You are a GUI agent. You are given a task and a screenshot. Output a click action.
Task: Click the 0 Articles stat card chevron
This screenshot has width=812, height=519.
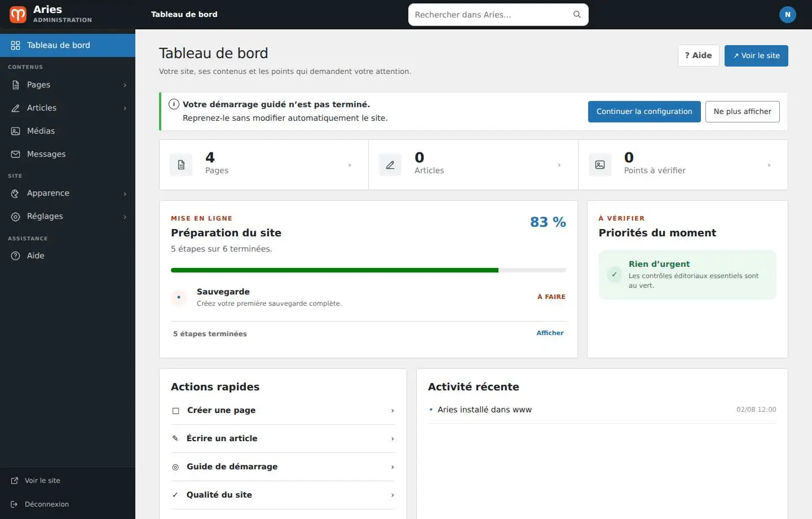coord(559,165)
